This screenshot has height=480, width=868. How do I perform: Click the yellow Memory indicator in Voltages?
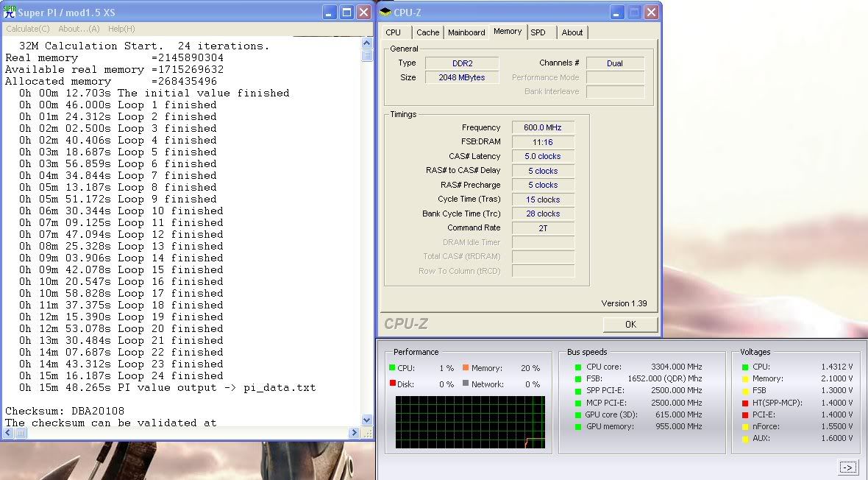coord(745,379)
